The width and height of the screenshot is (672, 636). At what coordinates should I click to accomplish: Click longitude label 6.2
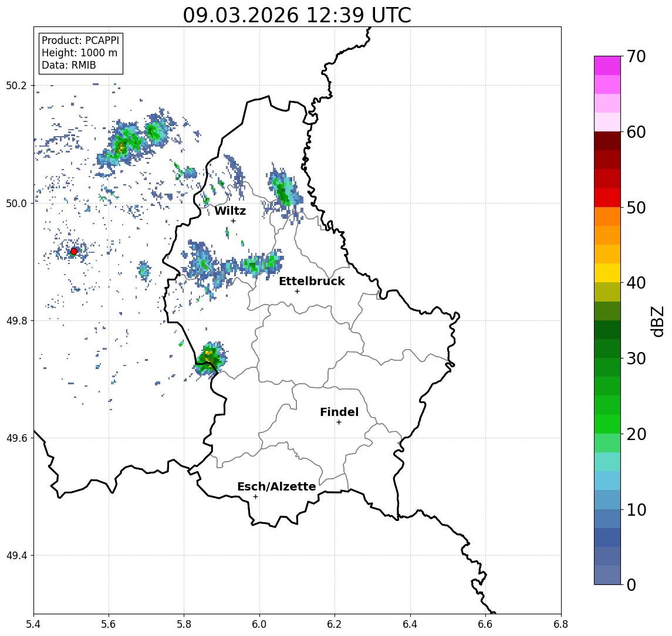tap(335, 624)
